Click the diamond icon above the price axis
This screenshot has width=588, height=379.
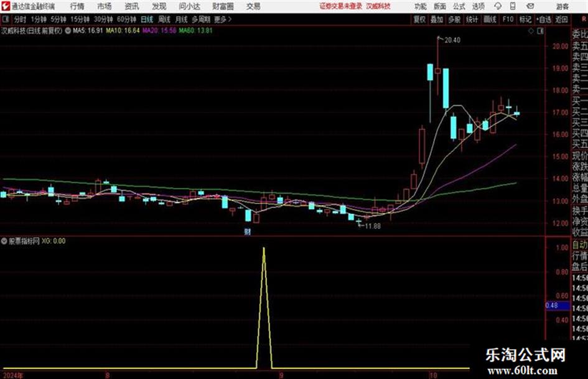pos(531,31)
